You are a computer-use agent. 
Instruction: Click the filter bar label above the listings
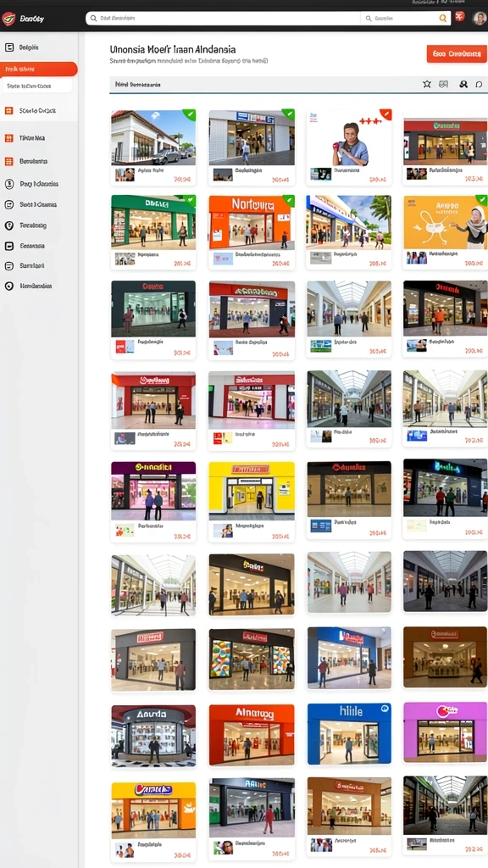point(138,85)
